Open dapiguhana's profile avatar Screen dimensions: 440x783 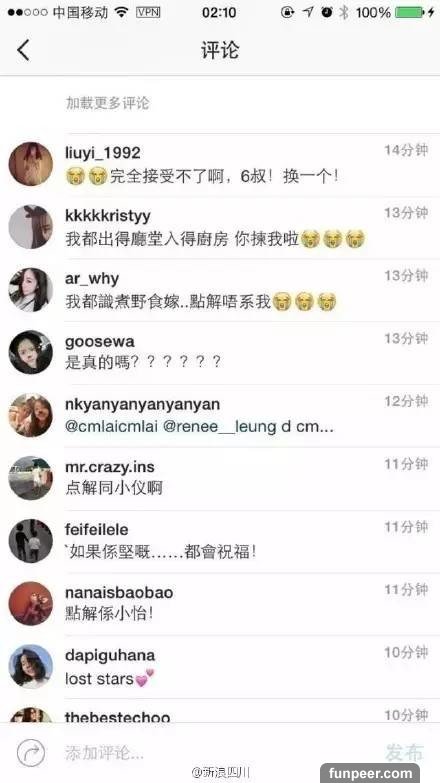click(30, 666)
